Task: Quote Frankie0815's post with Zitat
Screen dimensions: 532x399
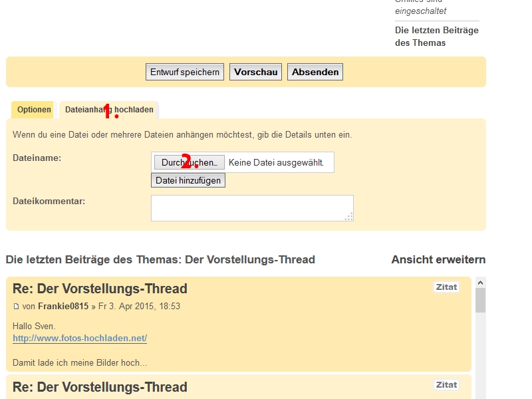Action: pos(446,287)
